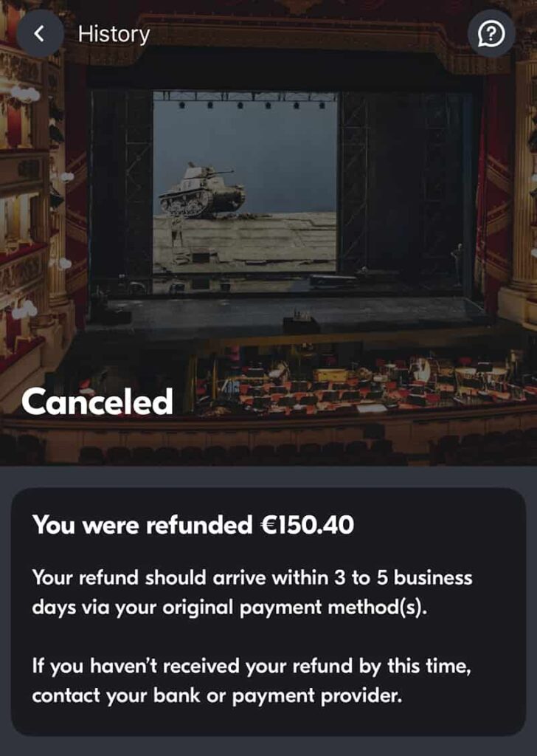The height and width of the screenshot is (756, 537).
Task: Click "contact your bank or payment provider" text
Action: (x=217, y=695)
